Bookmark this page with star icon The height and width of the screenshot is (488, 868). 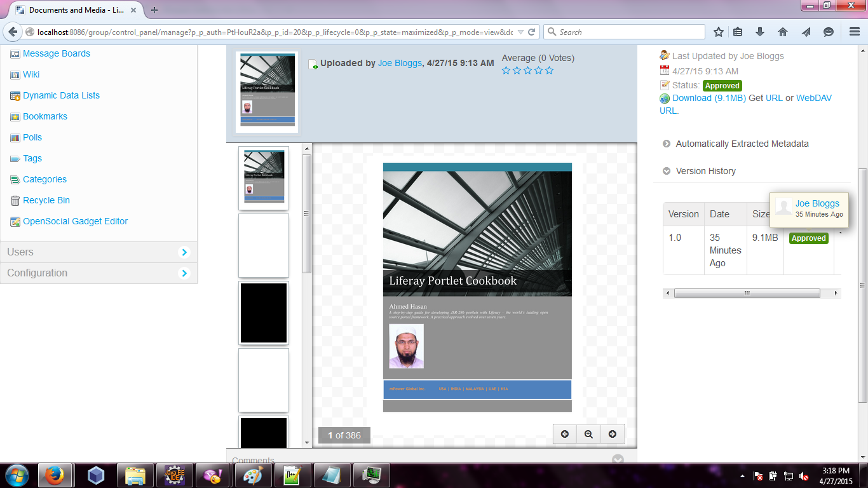click(719, 32)
